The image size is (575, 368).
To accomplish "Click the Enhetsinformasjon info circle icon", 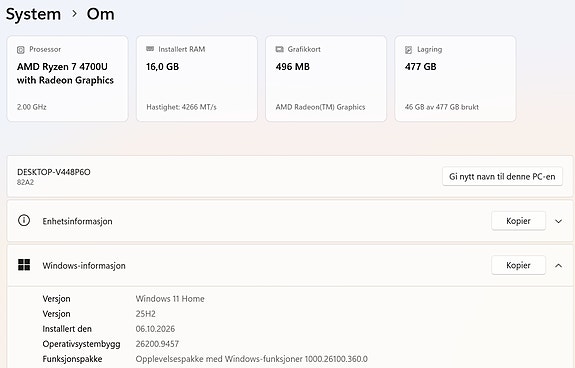I will [x=24, y=221].
